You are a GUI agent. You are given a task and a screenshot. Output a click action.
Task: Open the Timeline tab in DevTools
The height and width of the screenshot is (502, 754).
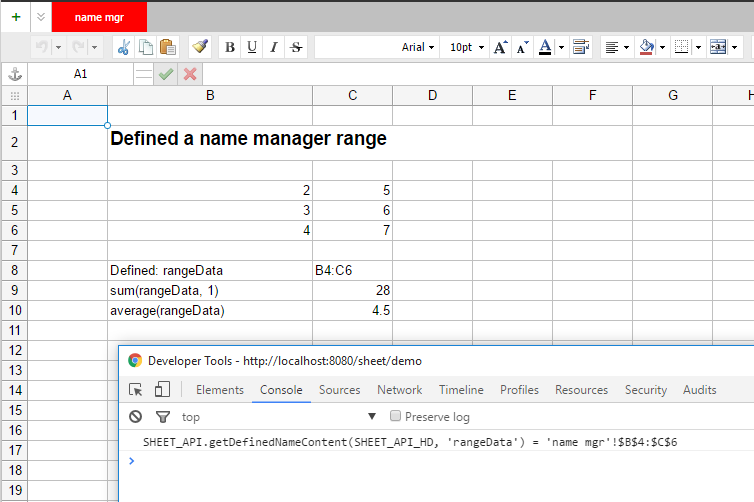pos(461,390)
